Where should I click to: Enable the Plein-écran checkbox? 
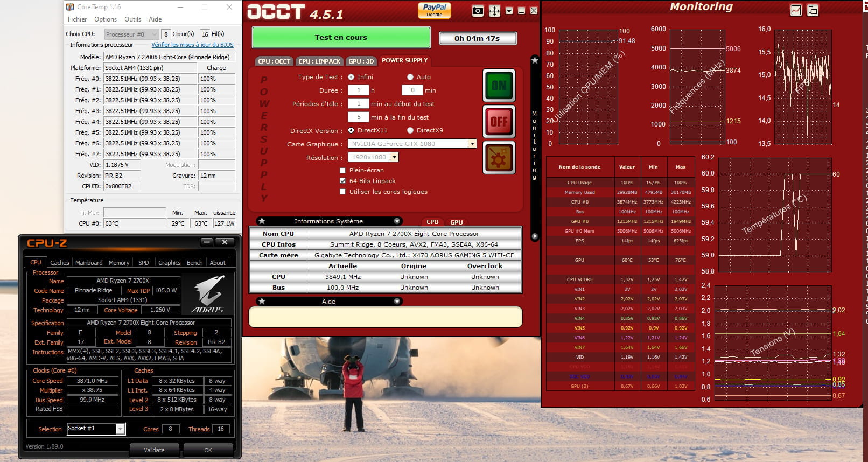(x=343, y=170)
